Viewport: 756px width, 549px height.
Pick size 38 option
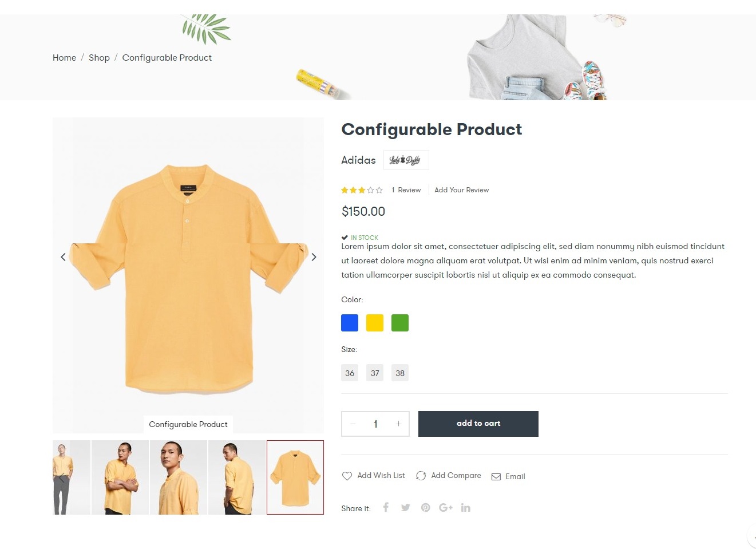(400, 373)
